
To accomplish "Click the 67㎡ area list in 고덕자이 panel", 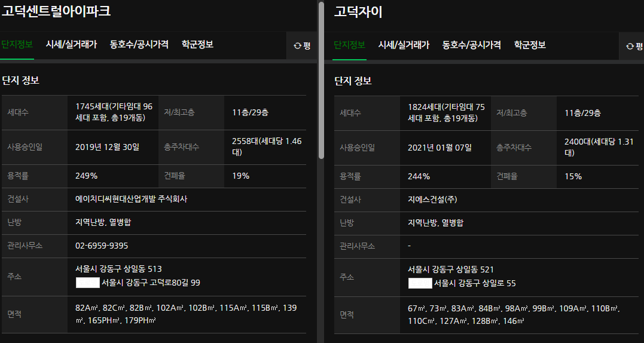I will tap(514, 314).
